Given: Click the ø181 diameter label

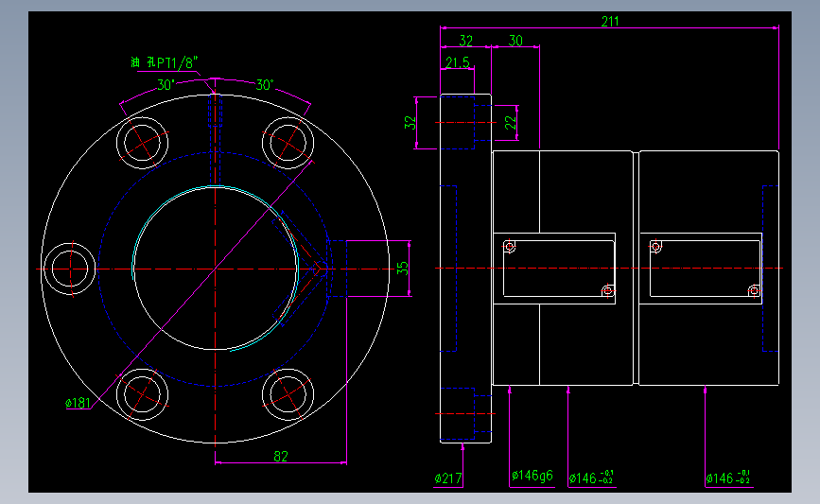Looking at the screenshot, I should [78, 403].
